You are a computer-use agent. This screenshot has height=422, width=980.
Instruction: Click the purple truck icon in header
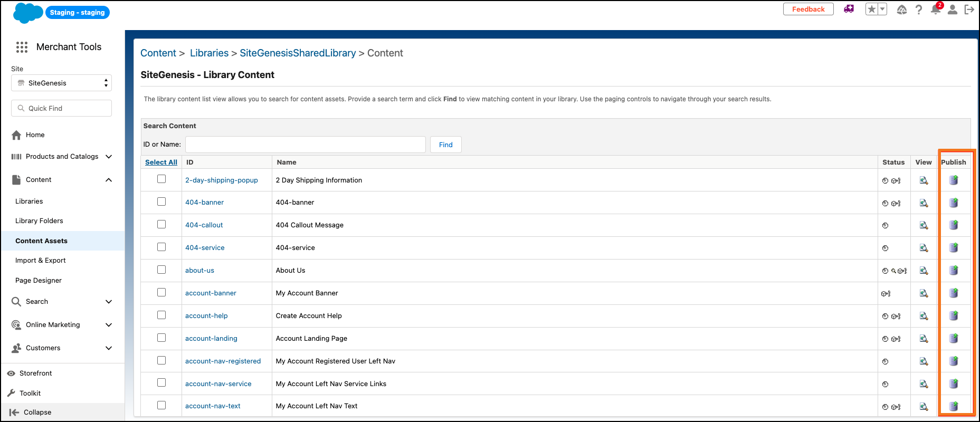(x=849, y=9)
